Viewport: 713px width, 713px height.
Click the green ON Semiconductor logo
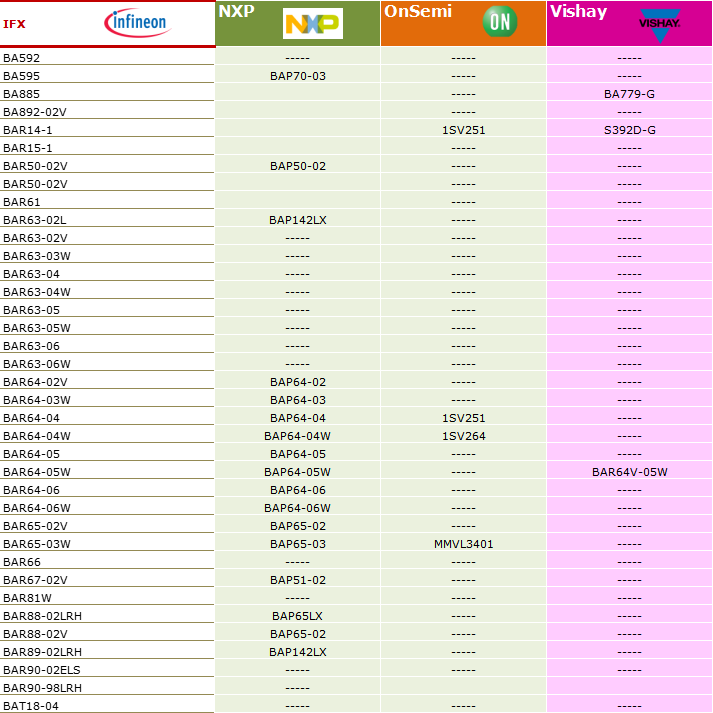click(x=500, y=21)
